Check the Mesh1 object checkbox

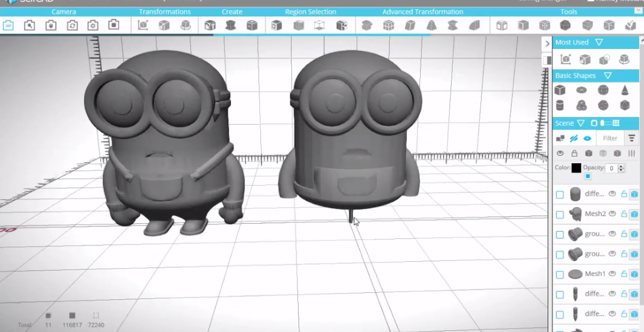(560, 274)
